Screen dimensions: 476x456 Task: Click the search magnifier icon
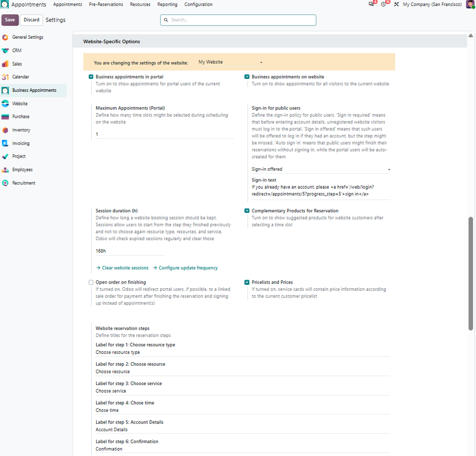(x=166, y=20)
